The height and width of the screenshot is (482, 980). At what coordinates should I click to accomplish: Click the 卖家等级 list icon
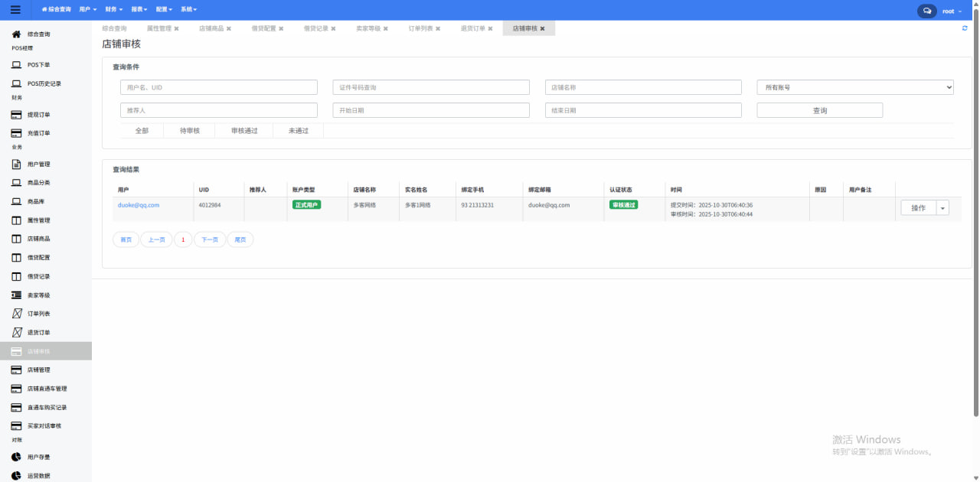[16, 295]
